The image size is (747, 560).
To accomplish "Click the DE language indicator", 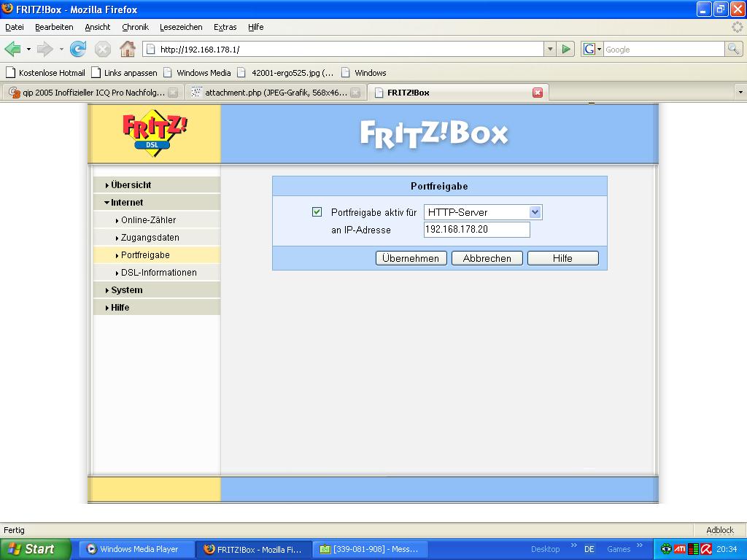I will tap(589, 549).
